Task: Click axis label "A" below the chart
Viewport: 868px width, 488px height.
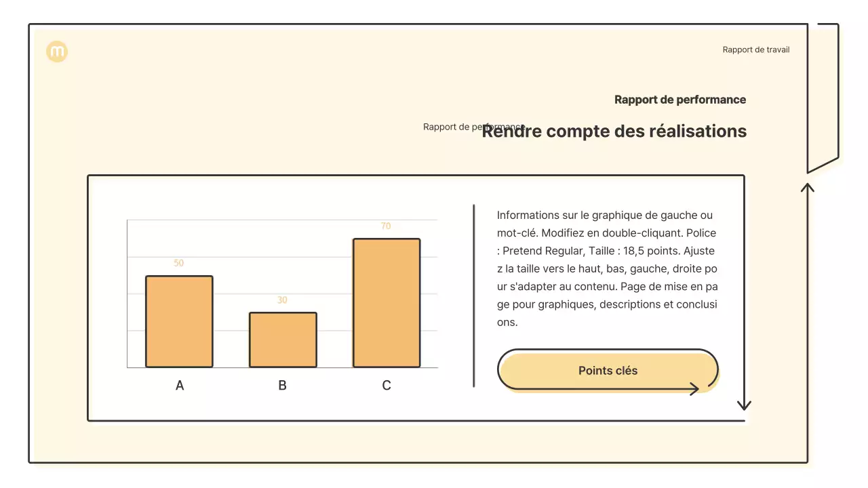Action: coord(180,386)
